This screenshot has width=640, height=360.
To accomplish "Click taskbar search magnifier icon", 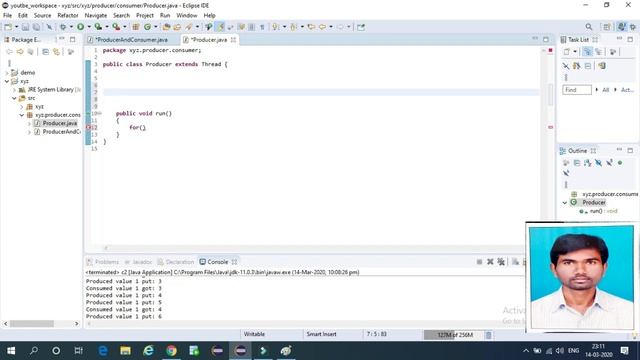I will [x=34, y=351].
